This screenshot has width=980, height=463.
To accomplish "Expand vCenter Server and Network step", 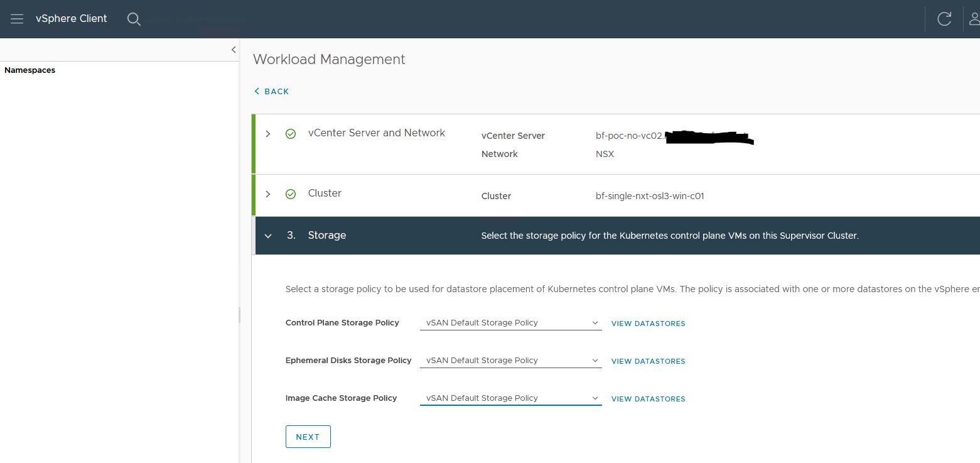I will (x=268, y=134).
